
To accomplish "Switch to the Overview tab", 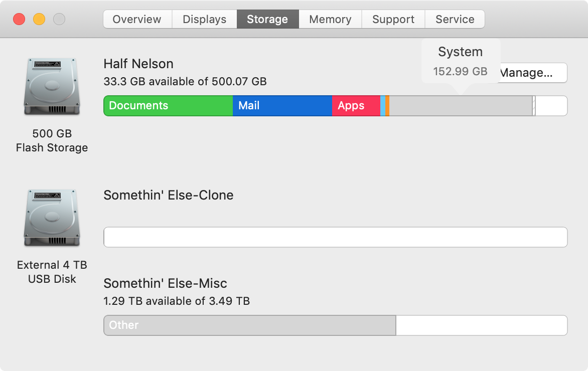I will (x=137, y=19).
